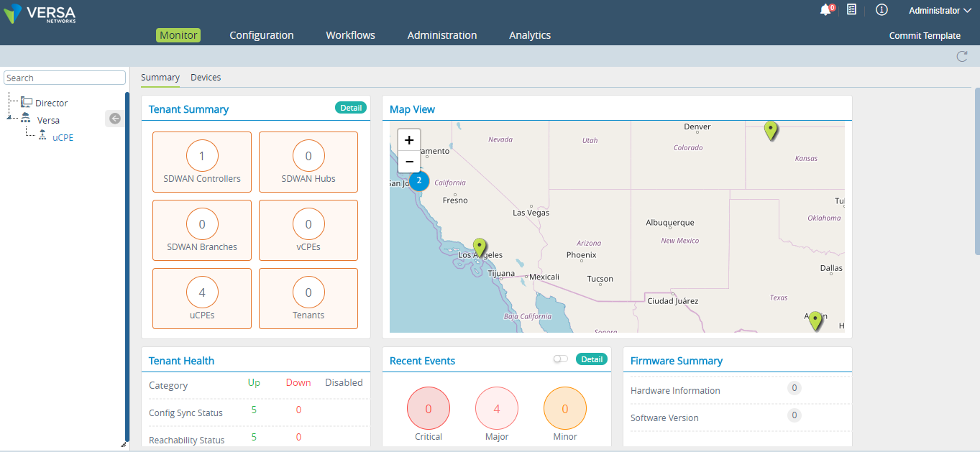This screenshot has width=980, height=452.
Task: Click the Minor events circle
Action: pyautogui.click(x=565, y=409)
